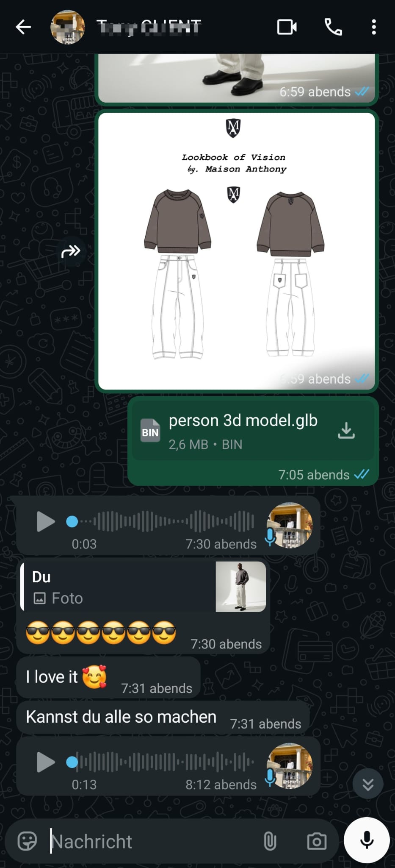Start a voice call
The width and height of the screenshot is (395, 868).
[x=333, y=27]
